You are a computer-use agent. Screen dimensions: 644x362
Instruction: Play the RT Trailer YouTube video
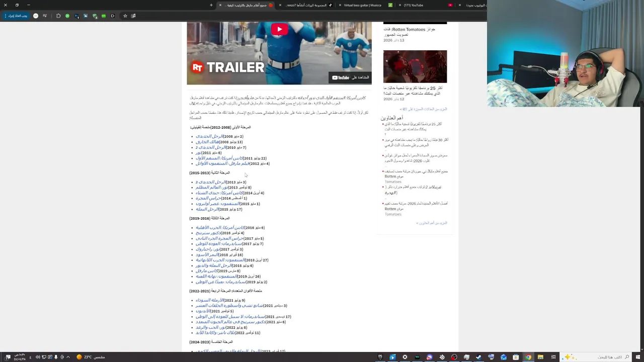pos(279,29)
